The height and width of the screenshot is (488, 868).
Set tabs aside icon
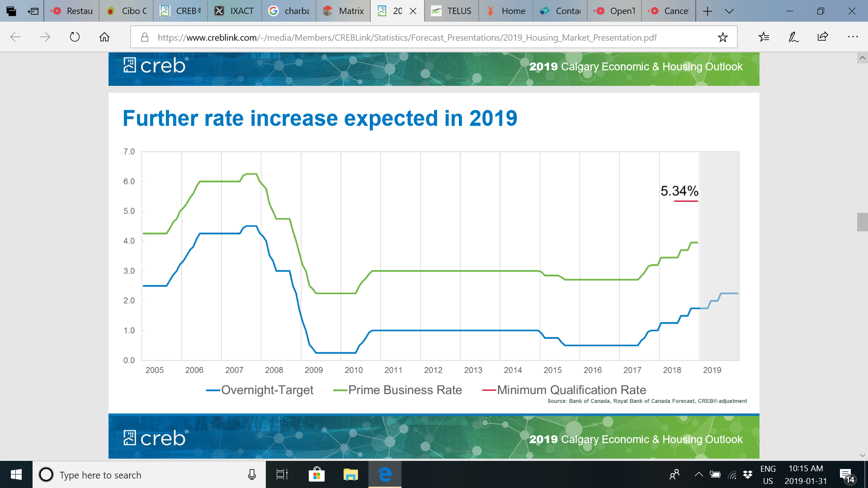click(33, 11)
